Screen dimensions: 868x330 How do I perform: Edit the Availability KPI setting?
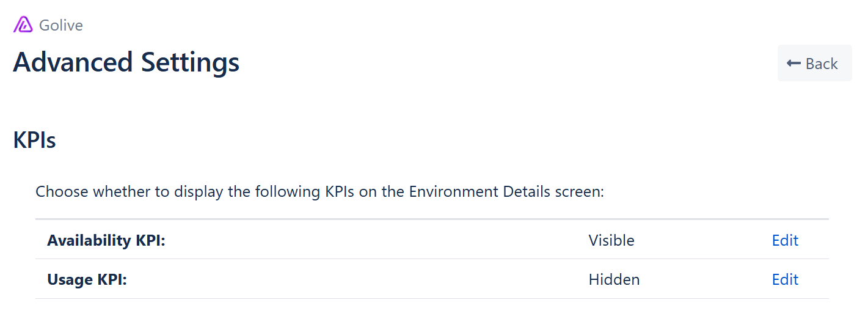coord(785,240)
